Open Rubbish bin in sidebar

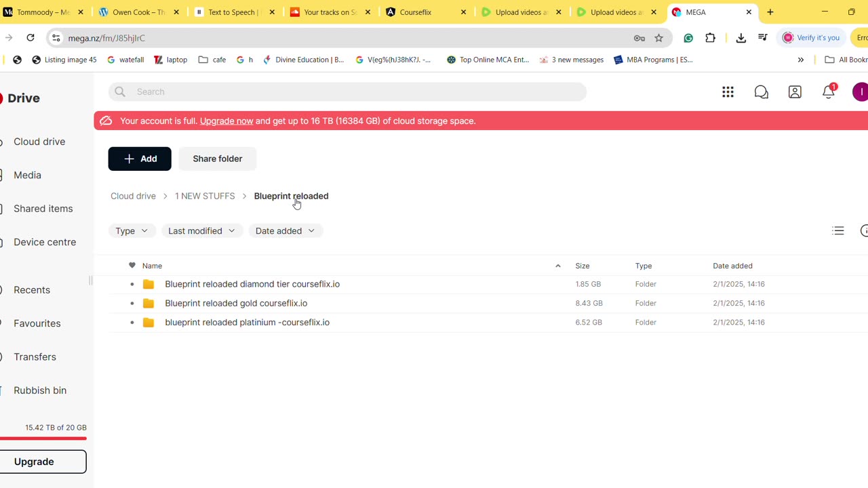40,390
